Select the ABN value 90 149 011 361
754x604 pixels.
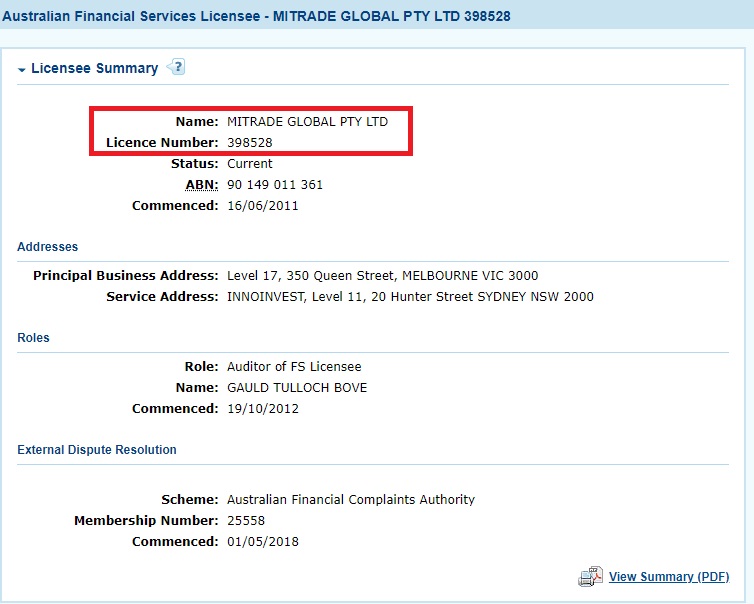[x=275, y=185]
